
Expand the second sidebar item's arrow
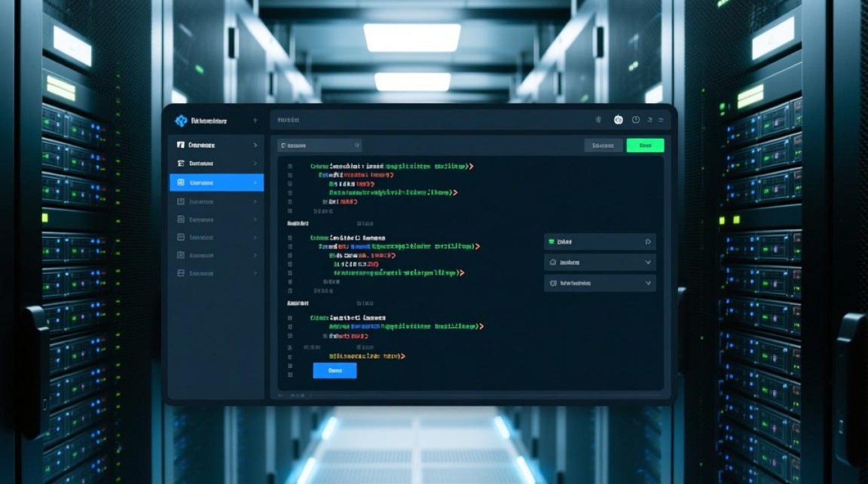coord(255,164)
